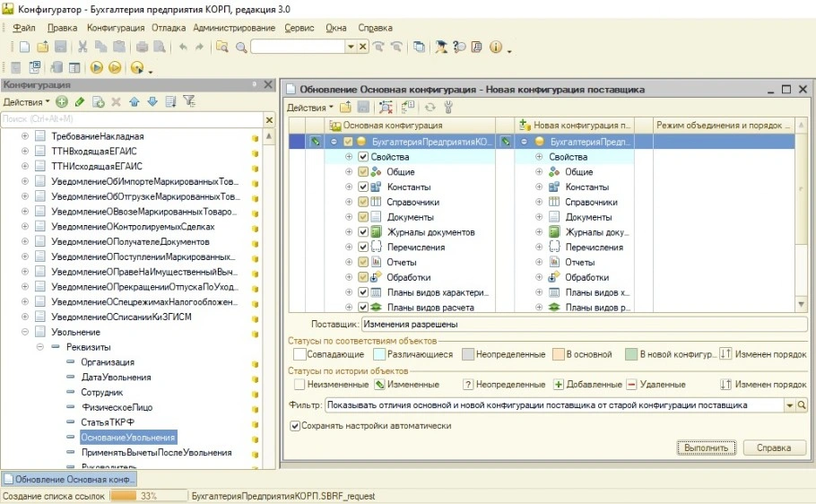Open the Отладка menu
The width and height of the screenshot is (816, 504).
169,28
